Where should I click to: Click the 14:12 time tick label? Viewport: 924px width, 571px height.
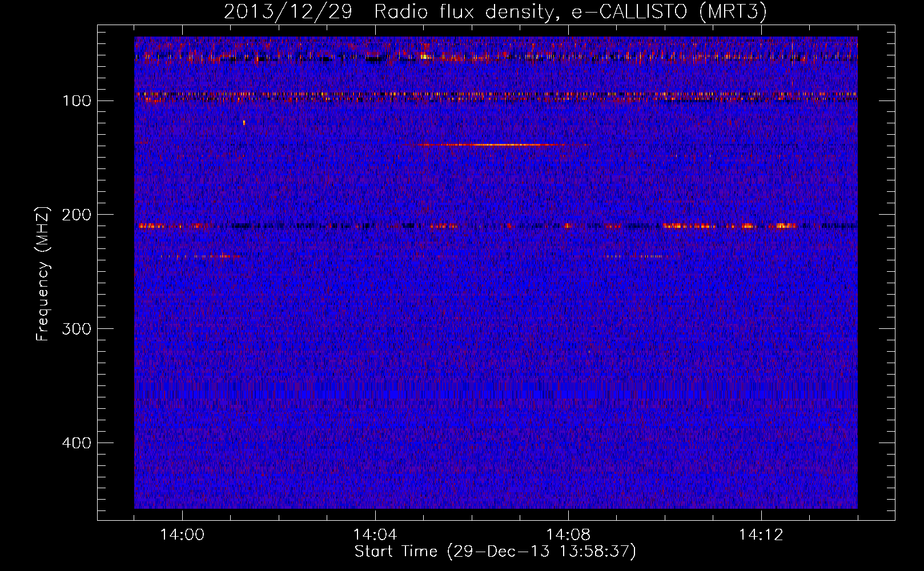click(761, 535)
